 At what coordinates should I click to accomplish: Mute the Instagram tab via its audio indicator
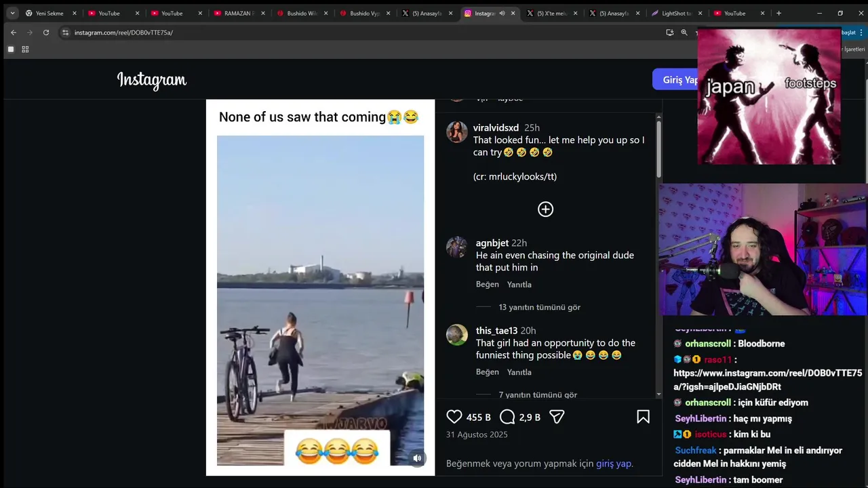[502, 14]
